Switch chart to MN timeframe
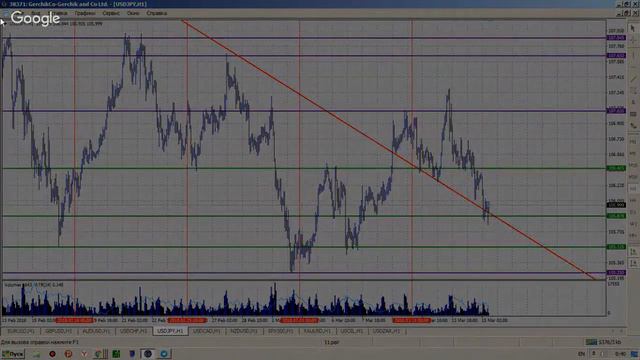 [633, 236]
